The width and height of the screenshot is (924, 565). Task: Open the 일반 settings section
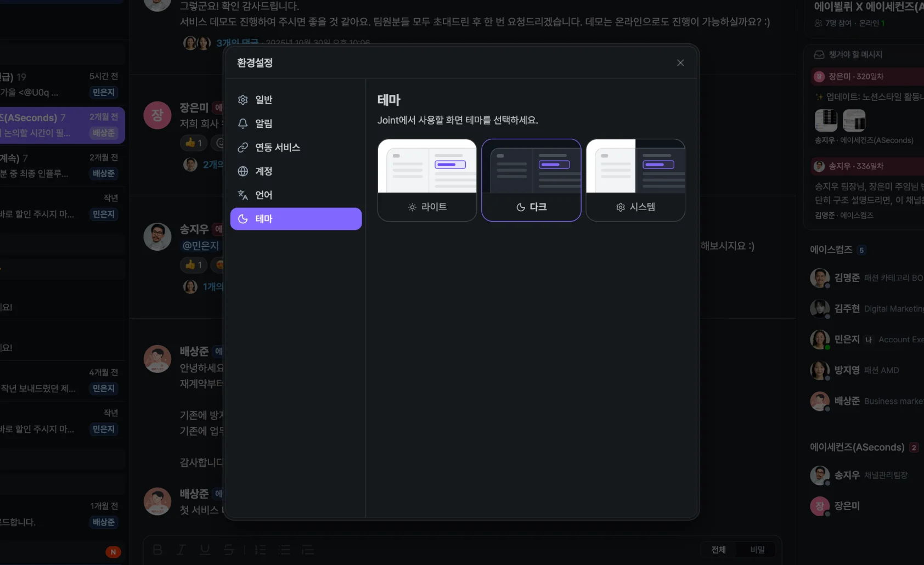(x=296, y=100)
